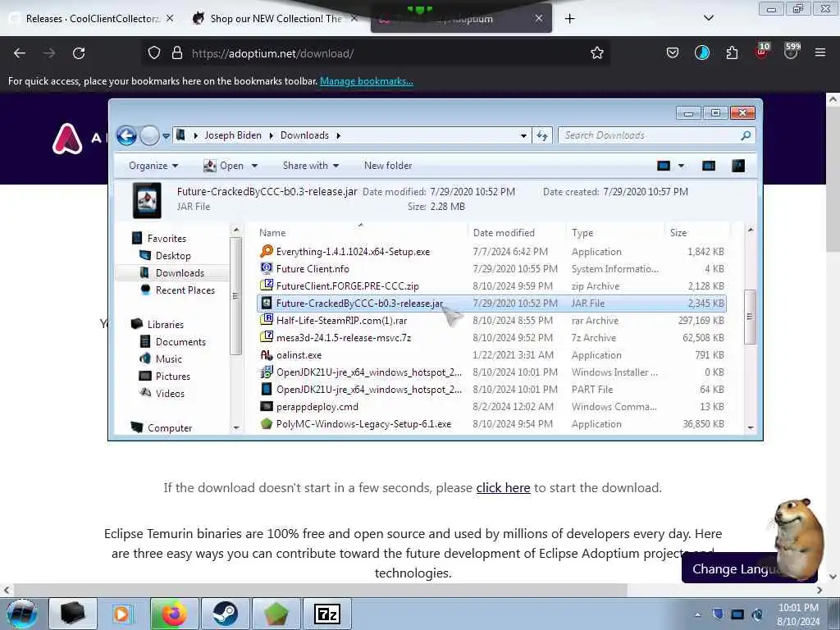Open Steam from the taskbar

[226, 614]
